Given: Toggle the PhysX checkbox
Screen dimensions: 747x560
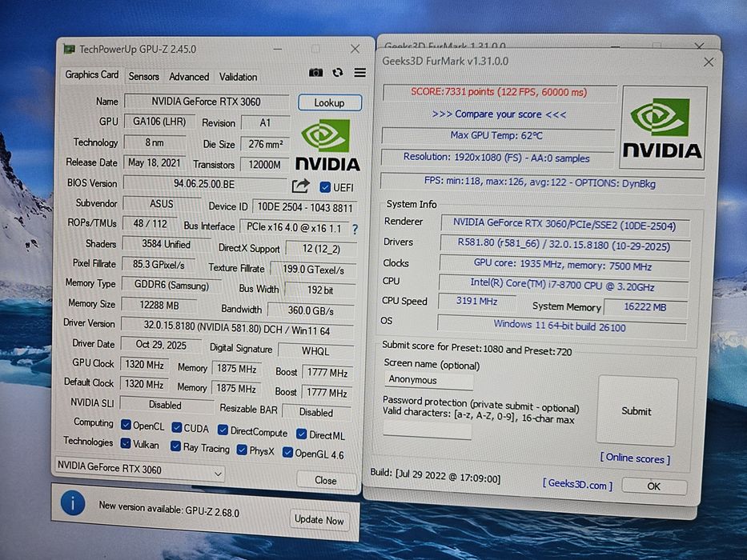Looking at the screenshot, I should pyautogui.click(x=242, y=450).
